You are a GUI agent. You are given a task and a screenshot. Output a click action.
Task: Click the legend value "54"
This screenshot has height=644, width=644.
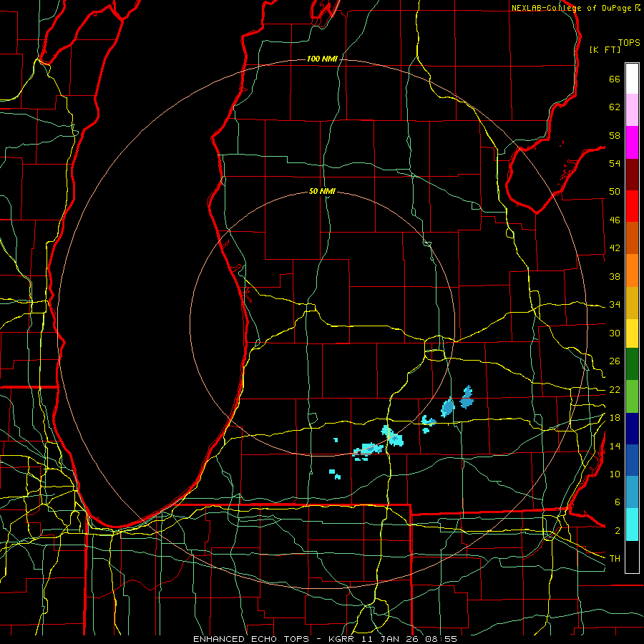coord(615,163)
